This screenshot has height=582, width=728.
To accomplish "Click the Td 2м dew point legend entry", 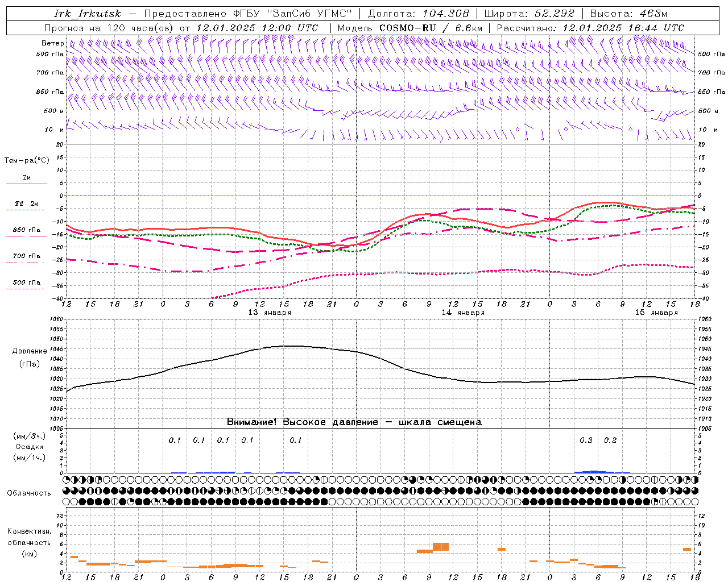I will pos(26,206).
